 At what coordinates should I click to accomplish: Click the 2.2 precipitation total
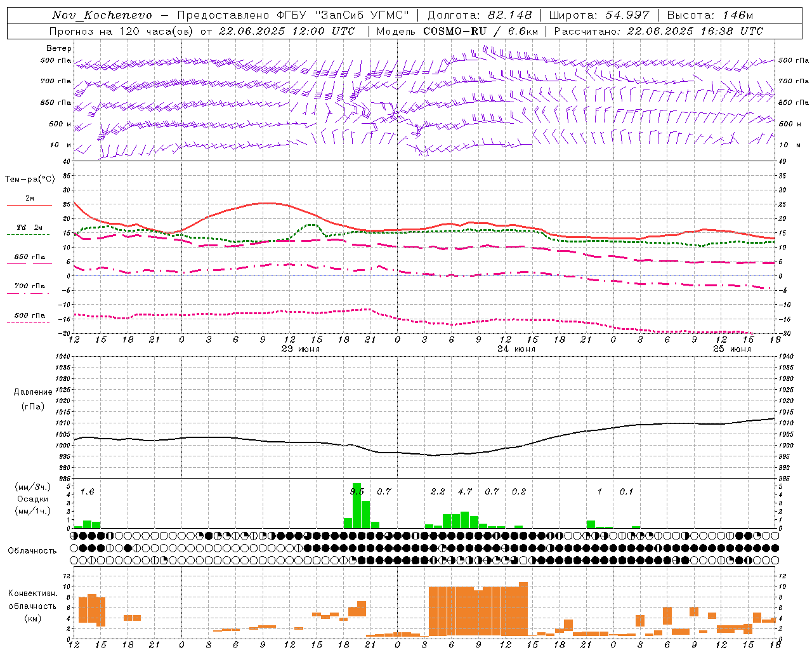click(438, 492)
